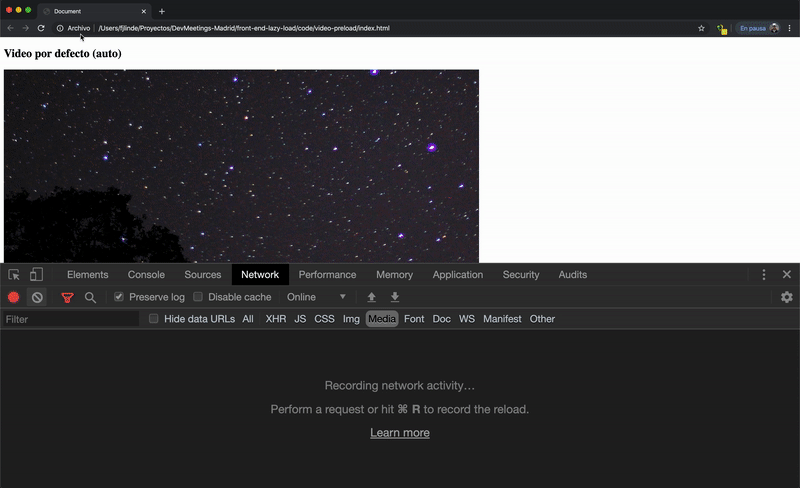The image size is (800, 488).
Task: Toggle the device toolbar icon
Action: (x=36, y=275)
